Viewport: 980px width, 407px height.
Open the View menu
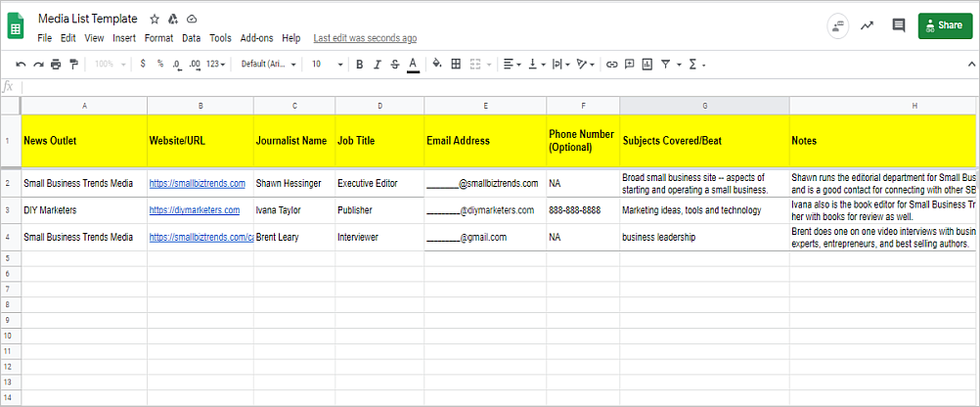point(94,38)
